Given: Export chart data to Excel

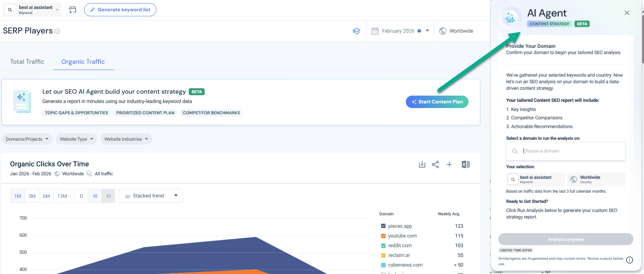Looking at the screenshot, I should (465, 164).
